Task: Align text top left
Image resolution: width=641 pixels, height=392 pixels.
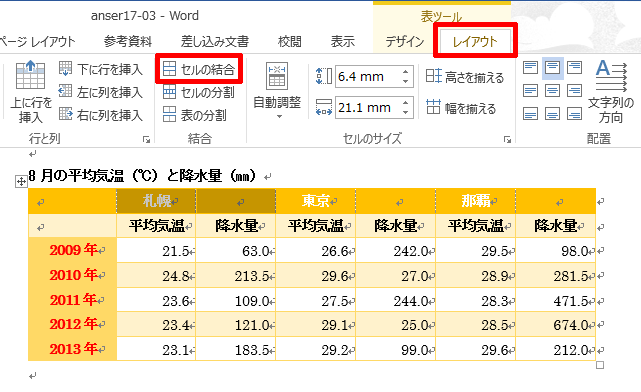Action: (530, 67)
